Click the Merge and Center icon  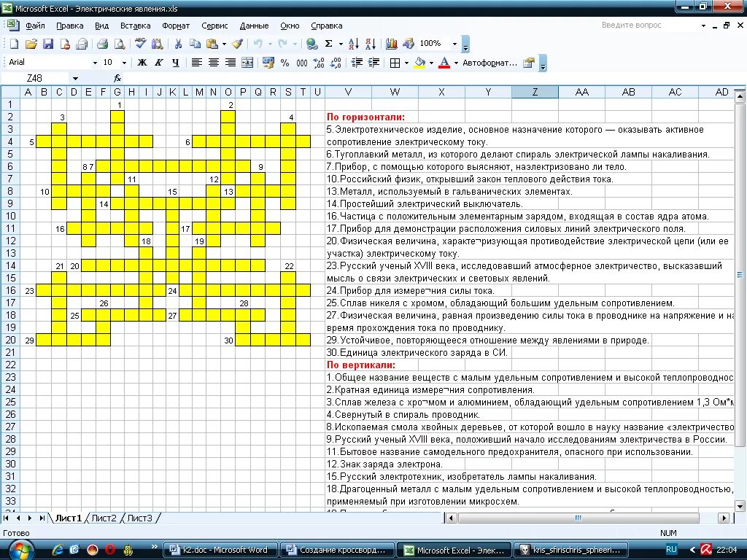[x=247, y=63]
